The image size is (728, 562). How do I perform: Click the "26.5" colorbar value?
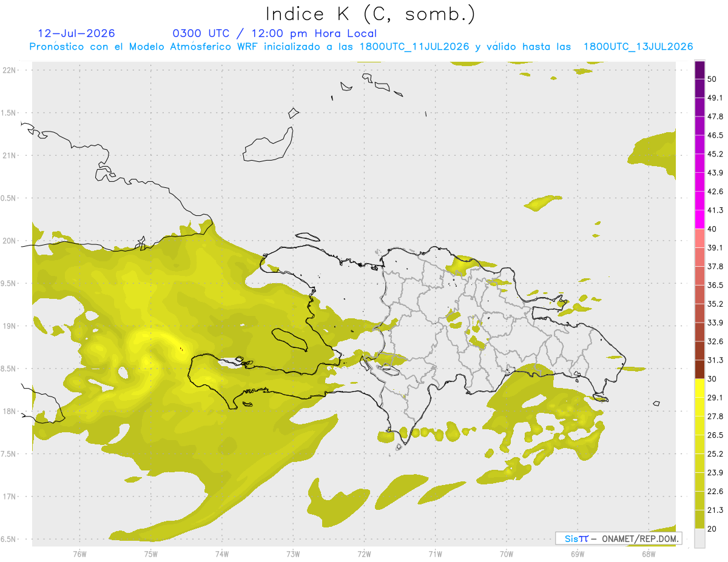(x=716, y=435)
